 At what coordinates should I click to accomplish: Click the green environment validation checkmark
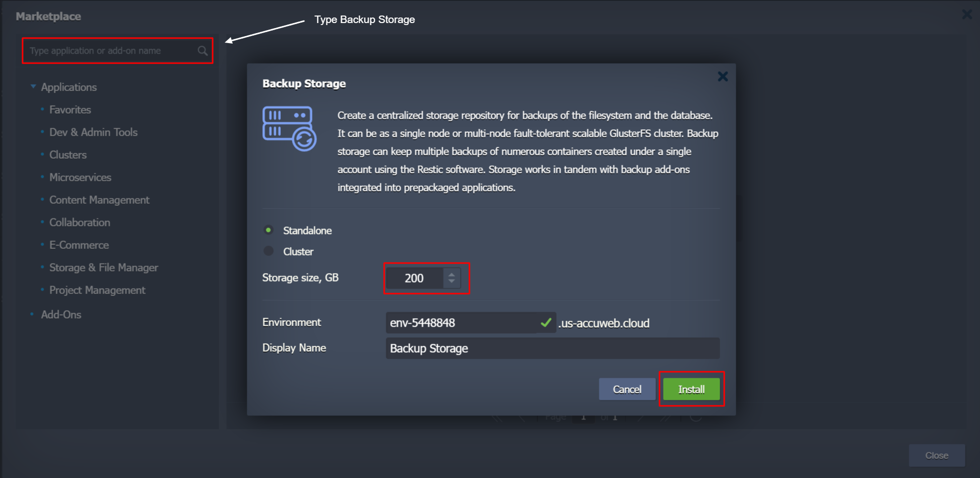546,323
